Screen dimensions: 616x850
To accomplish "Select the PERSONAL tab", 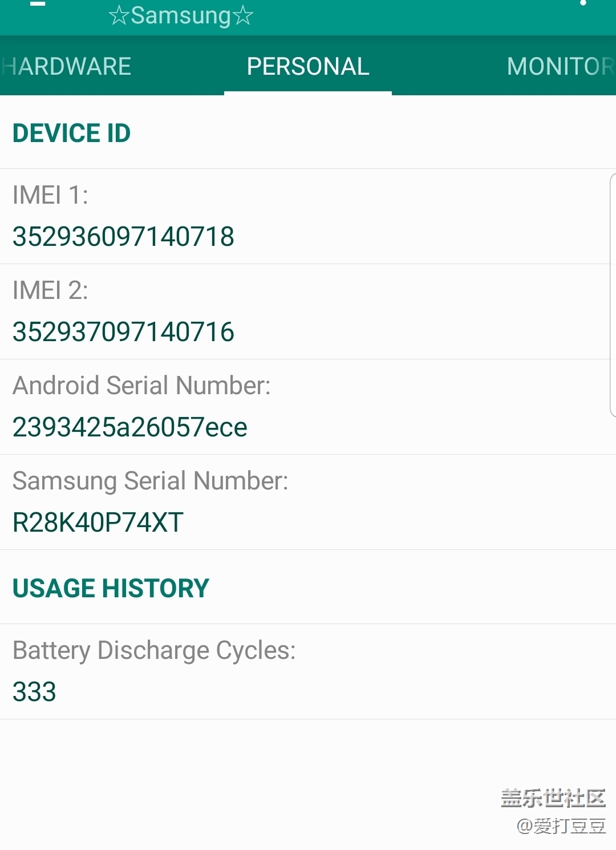I will pyautogui.click(x=308, y=66).
